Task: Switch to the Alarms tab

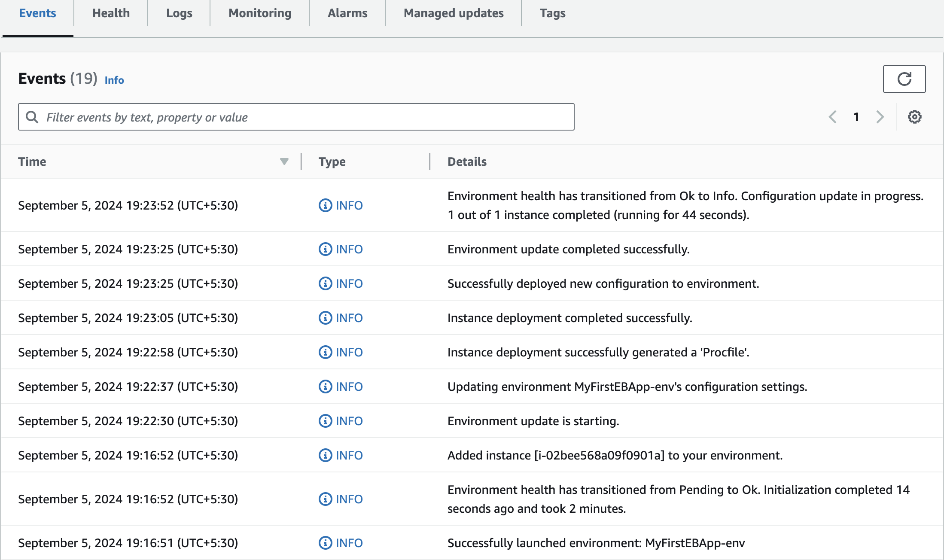Action: (347, 13)
